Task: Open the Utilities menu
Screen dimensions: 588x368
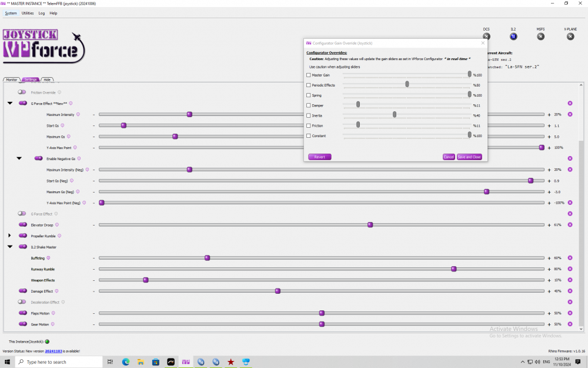Action: [28, 13]
